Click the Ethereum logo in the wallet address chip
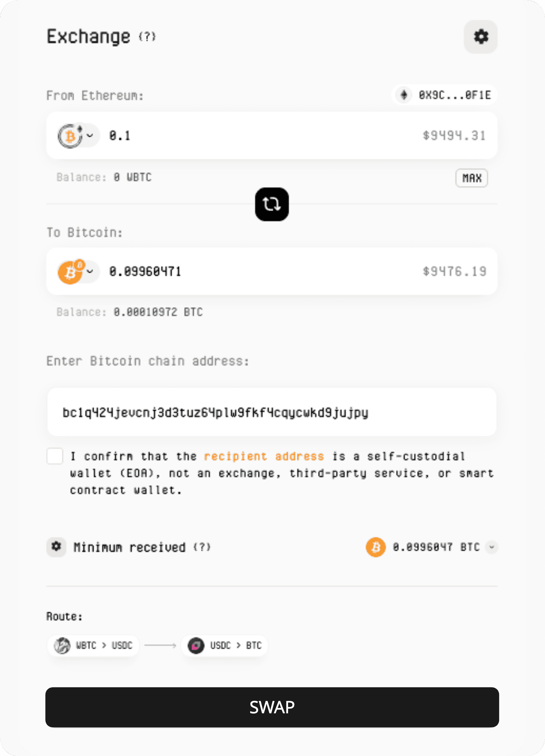545x756 pixels. 403,95
